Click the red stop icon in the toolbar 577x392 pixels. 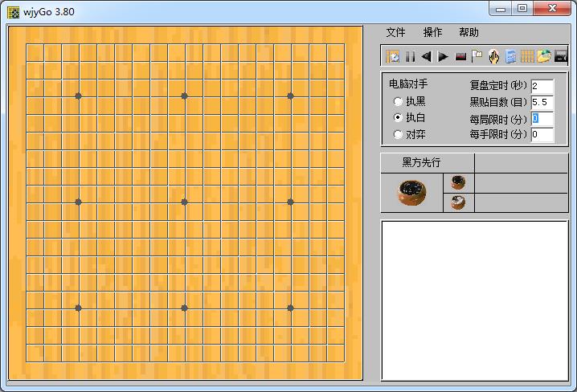[460, 56]
